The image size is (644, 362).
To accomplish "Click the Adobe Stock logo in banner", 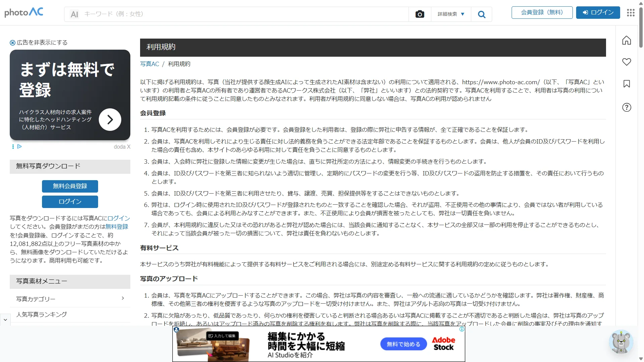I will (443, 344).
